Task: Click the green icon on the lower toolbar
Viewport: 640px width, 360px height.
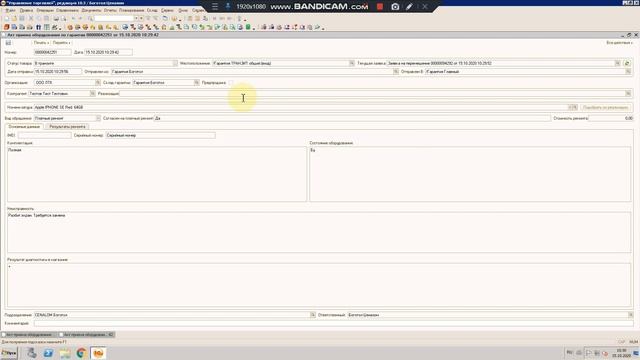Action: 248,27
